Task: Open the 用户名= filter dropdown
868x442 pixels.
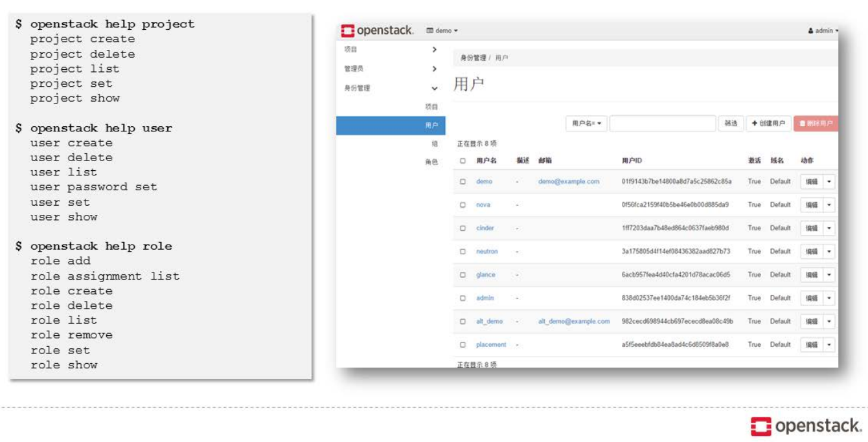Action: pyautogui.click(x=587, y=124)
